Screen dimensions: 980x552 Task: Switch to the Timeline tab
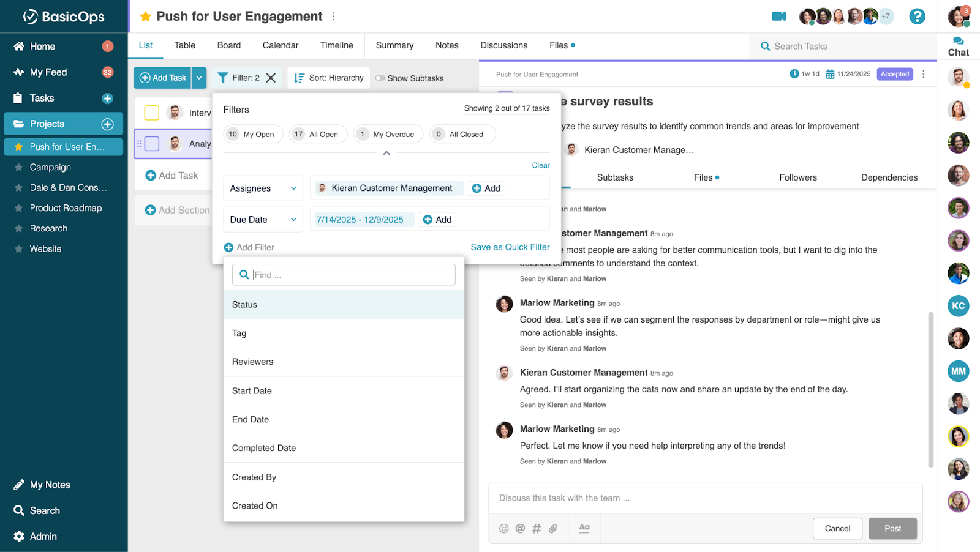pos(336,45)
